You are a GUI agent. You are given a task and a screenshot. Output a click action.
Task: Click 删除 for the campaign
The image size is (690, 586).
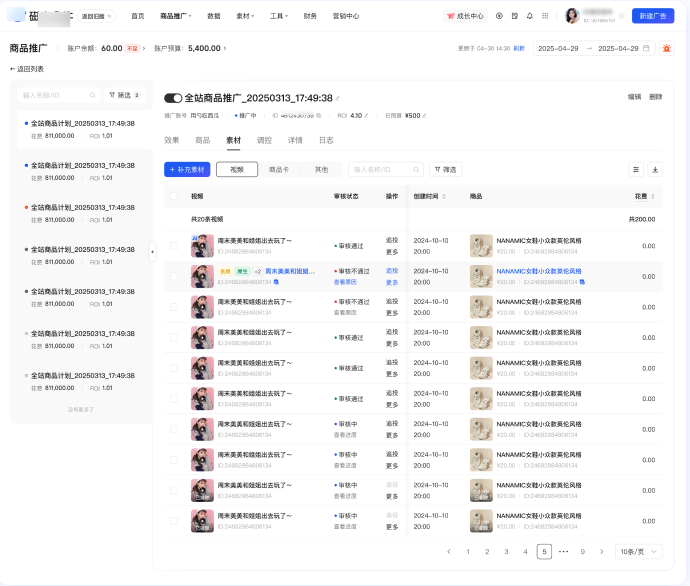655,97
